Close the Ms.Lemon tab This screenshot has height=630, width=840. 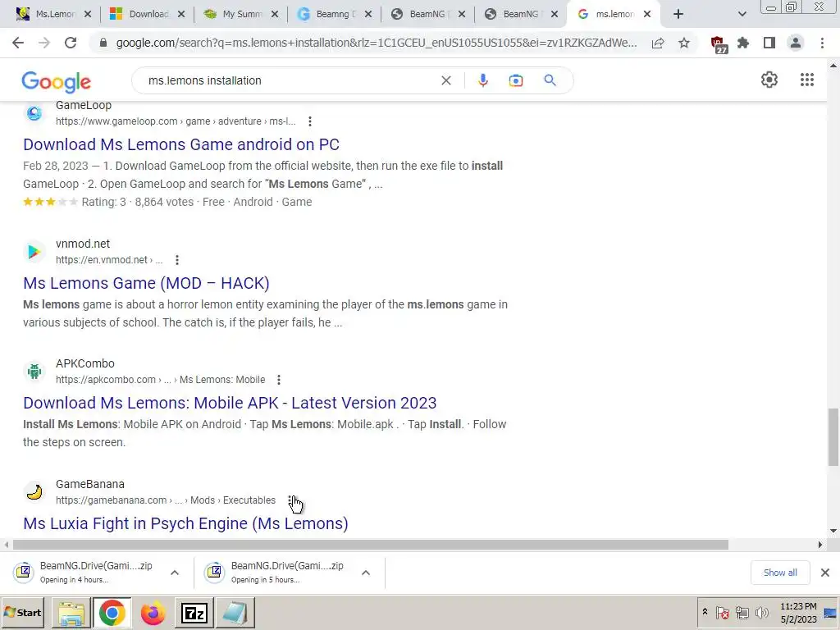pyautogui.click(x=88, y=14)
